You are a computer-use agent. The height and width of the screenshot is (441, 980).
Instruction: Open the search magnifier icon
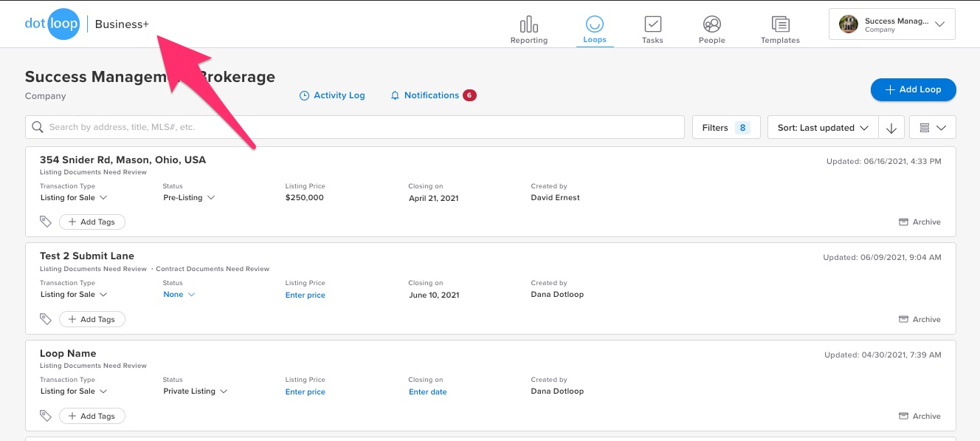pyautogui.click(x=37, y=126)
